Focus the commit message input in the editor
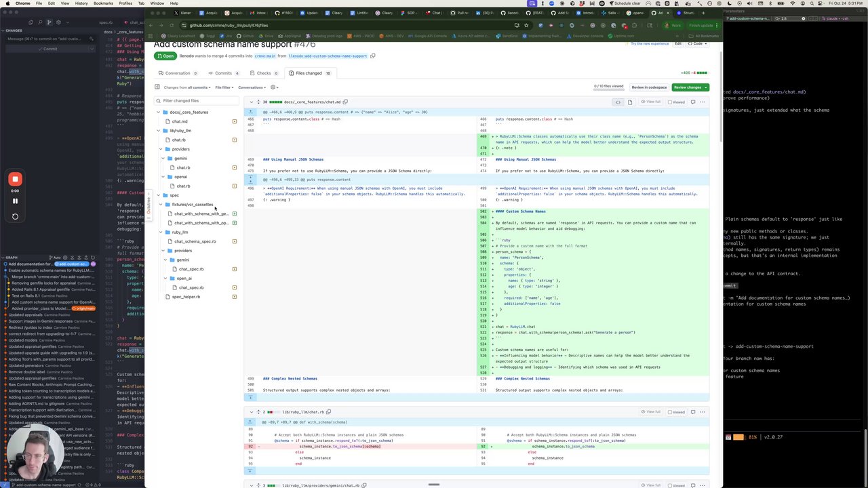 click(x=50, y=39)
